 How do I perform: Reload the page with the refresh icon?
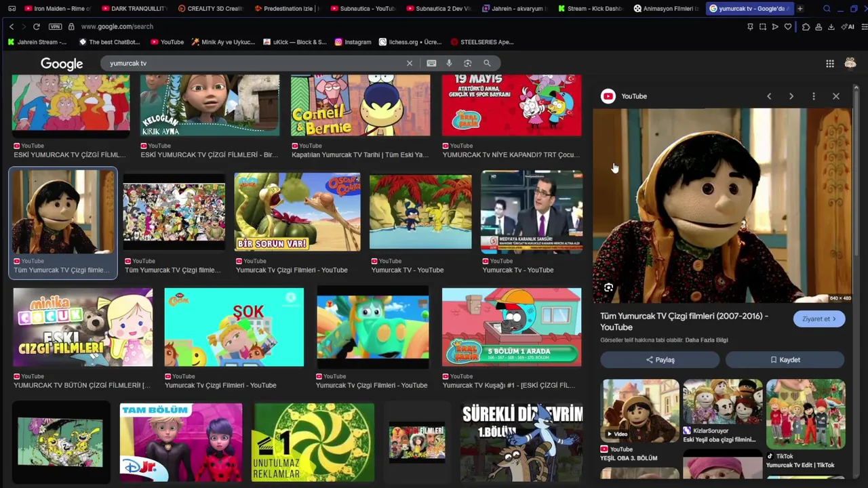[36, 26]
